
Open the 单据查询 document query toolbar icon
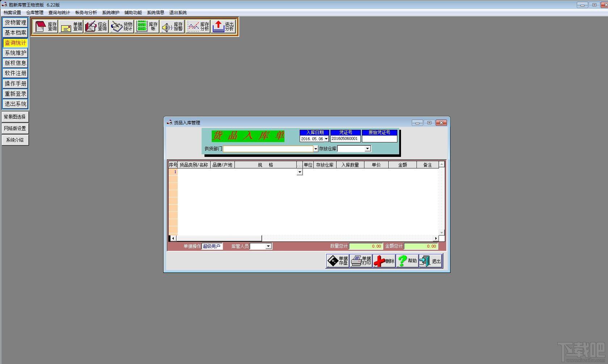click(x=71, y=26)
